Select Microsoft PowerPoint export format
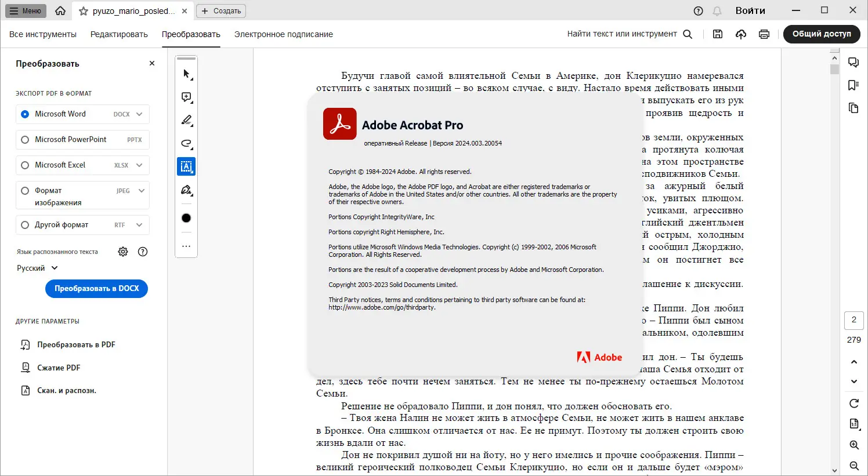The height and width of the screenshot is (476, 868). tap(25, 140)
